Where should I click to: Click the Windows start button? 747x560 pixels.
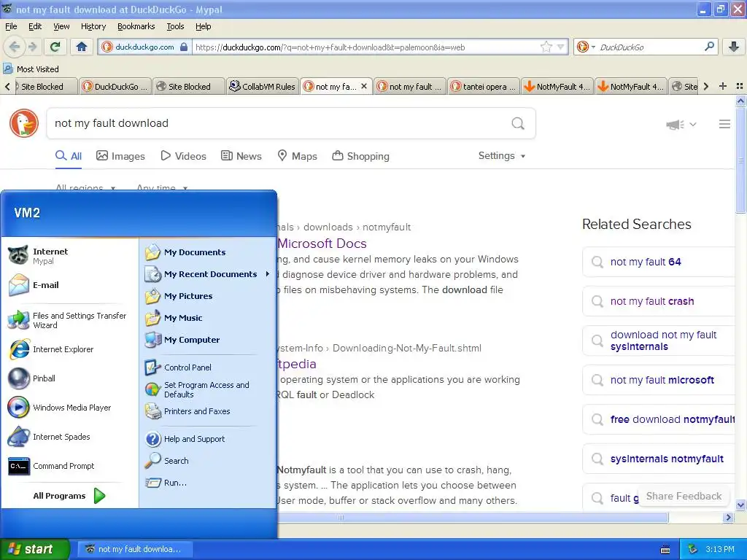click(x=35, y=549)
